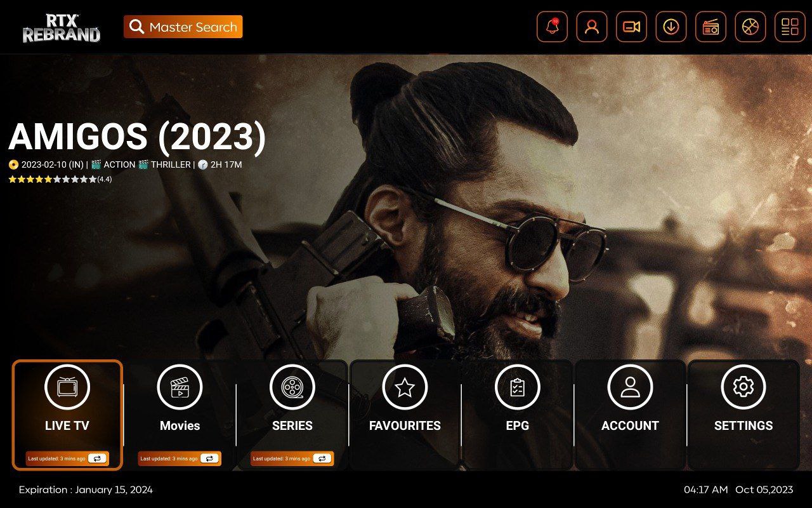
Task: Open the user profile icon
Action: (591, 27)
